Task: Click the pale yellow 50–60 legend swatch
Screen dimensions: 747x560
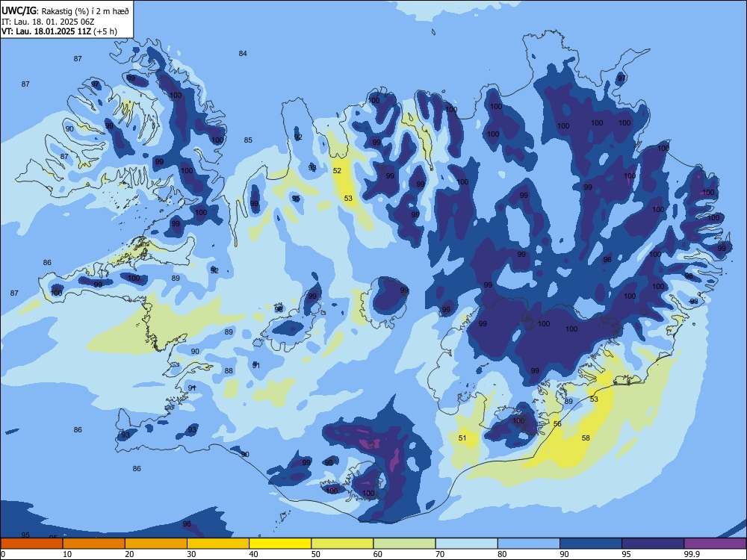Action: (342, 544)
